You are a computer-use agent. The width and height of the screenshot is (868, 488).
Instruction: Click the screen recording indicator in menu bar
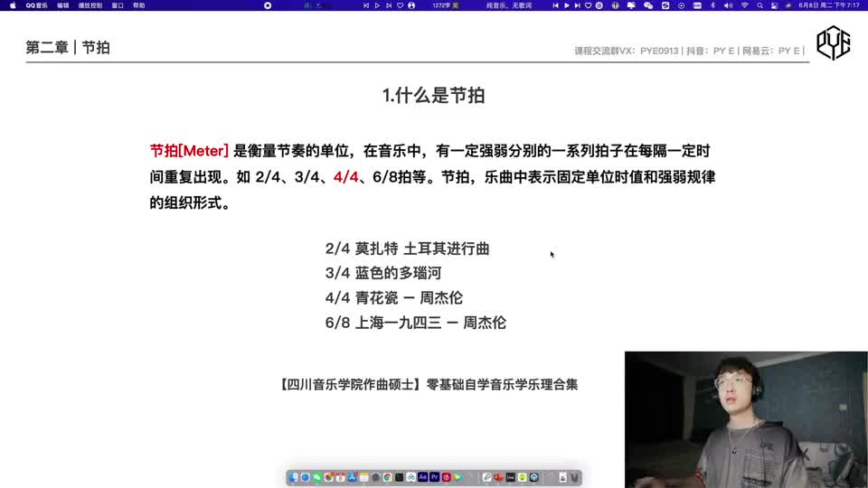(x=268, y=5)
